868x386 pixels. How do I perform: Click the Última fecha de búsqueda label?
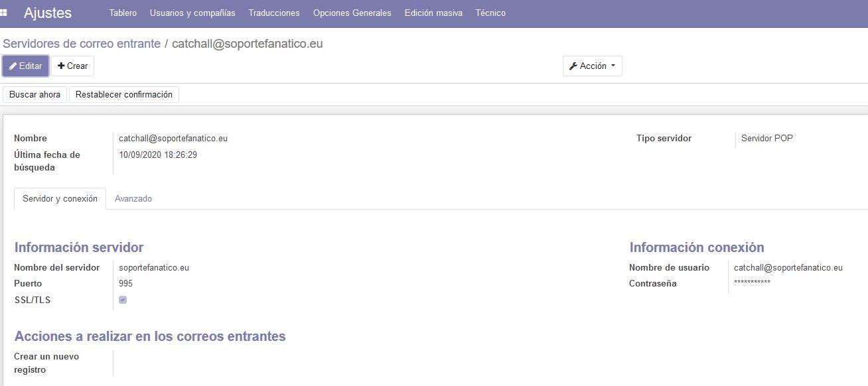[x=47, y=161]
